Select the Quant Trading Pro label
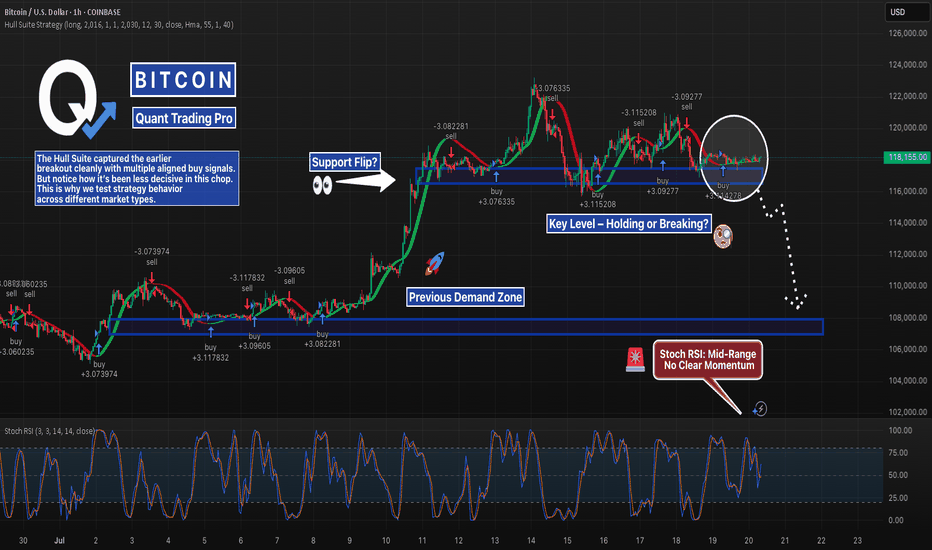This screenshot has height=550, width=932. pos(184,118)
